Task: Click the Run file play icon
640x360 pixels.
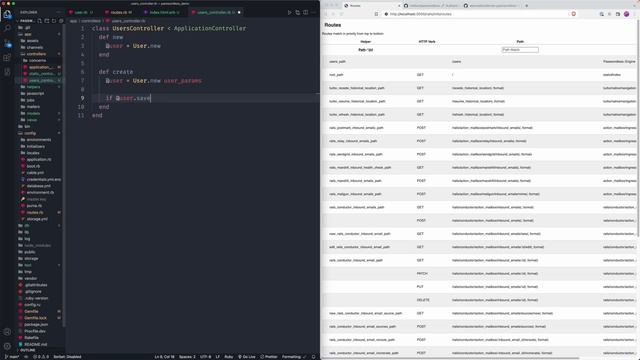Action: pyautogui.click(x=289, y=13)
